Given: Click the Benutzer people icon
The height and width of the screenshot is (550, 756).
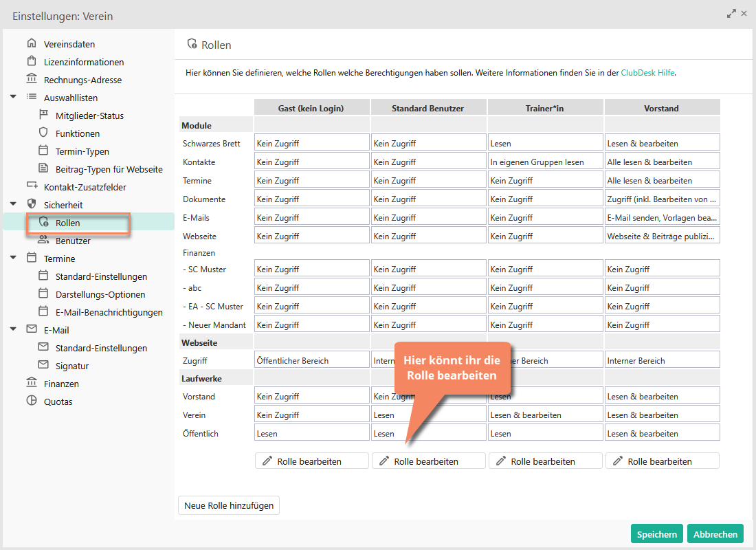Looking at the screenshot, I should pyautogui.click(x=43, y=240).
